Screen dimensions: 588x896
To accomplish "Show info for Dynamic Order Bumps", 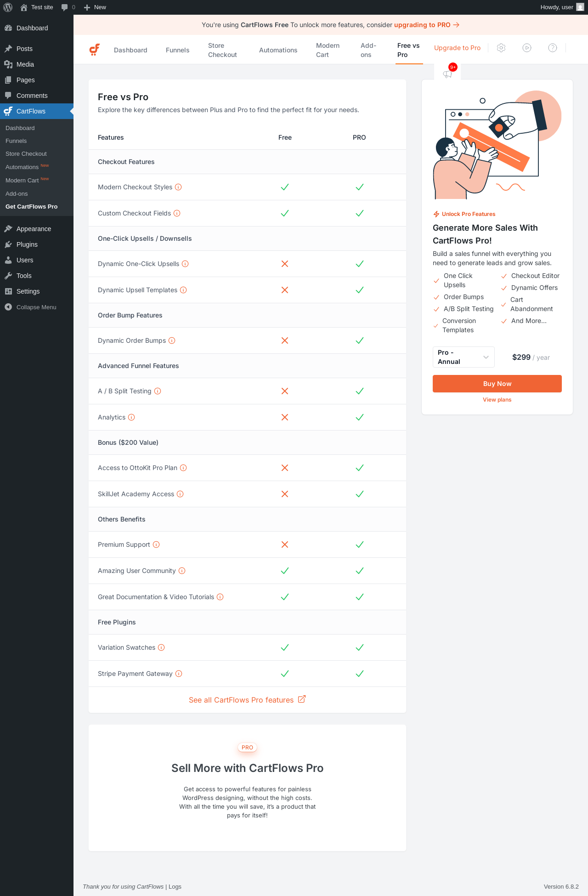I will tap(172, 340).
